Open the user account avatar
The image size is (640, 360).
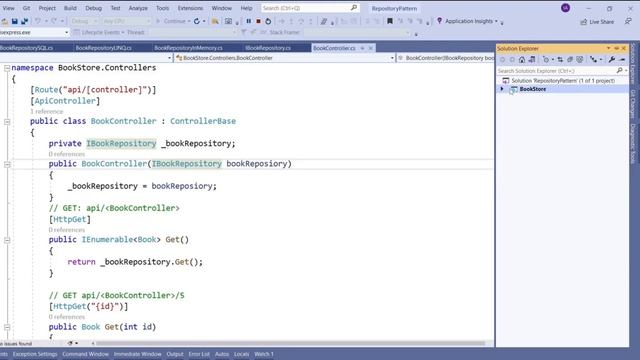[565, 8]
